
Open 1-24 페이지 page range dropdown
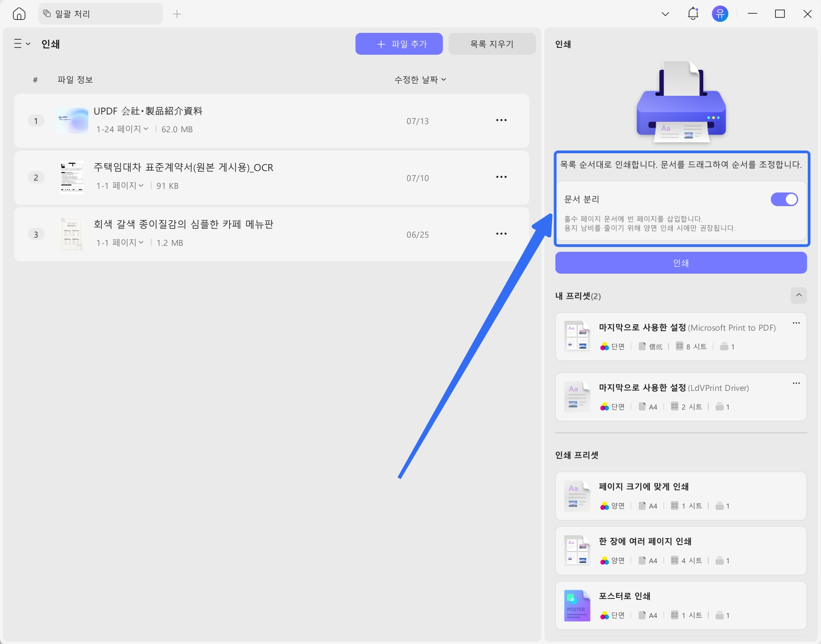click(x=122, y=130)
